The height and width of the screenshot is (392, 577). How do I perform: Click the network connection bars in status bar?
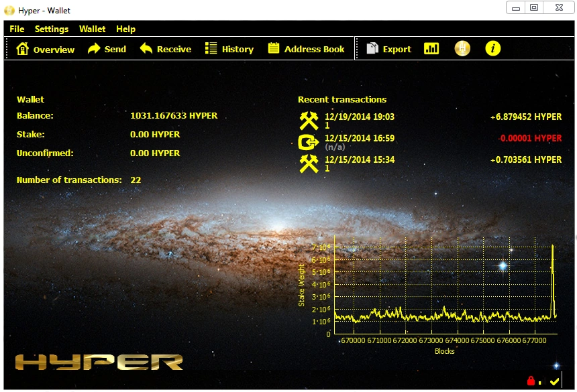(x=542, y=381)
